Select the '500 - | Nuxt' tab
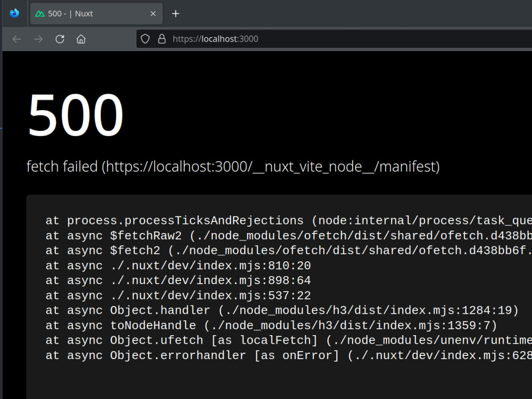Viewport: 532px width, 399px height. [96, 14]
